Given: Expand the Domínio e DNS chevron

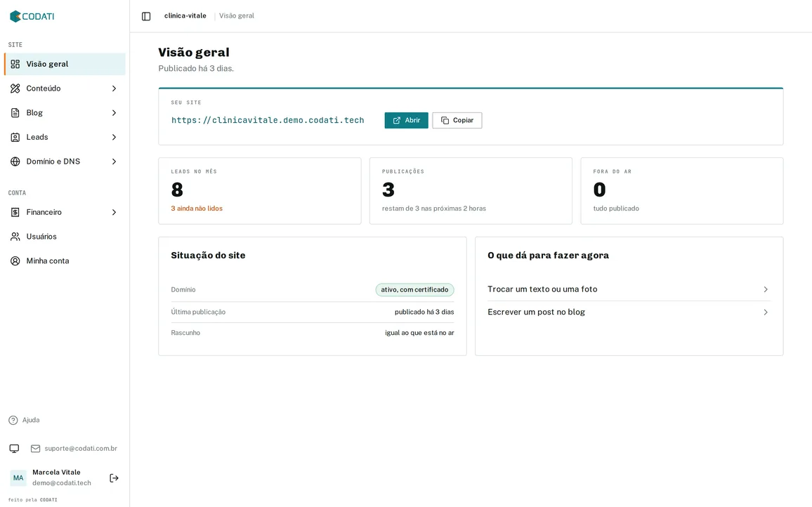Looking at the screenshot, I should point(114,162).
